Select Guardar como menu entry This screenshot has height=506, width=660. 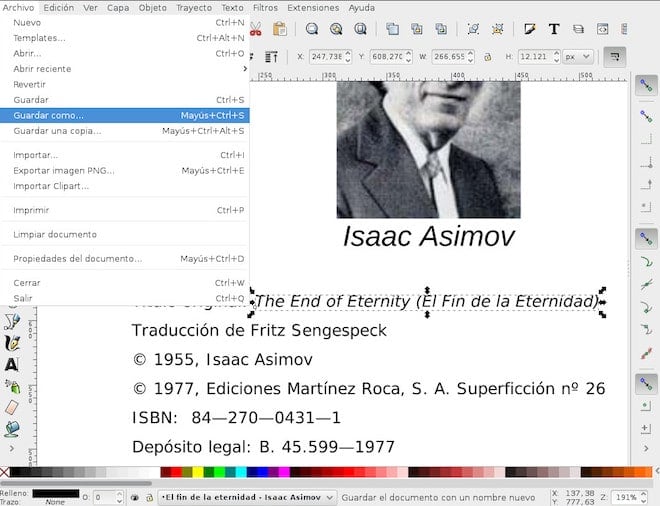(125, 115)
